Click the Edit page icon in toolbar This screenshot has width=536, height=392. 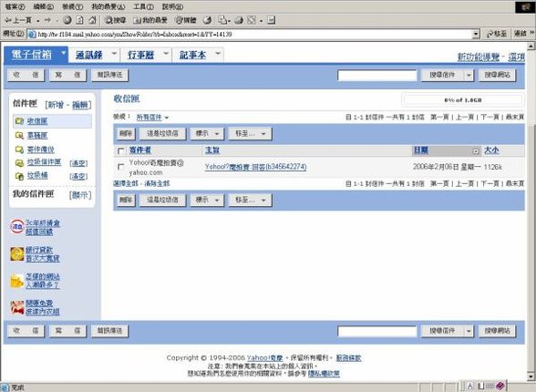point(252,20)
